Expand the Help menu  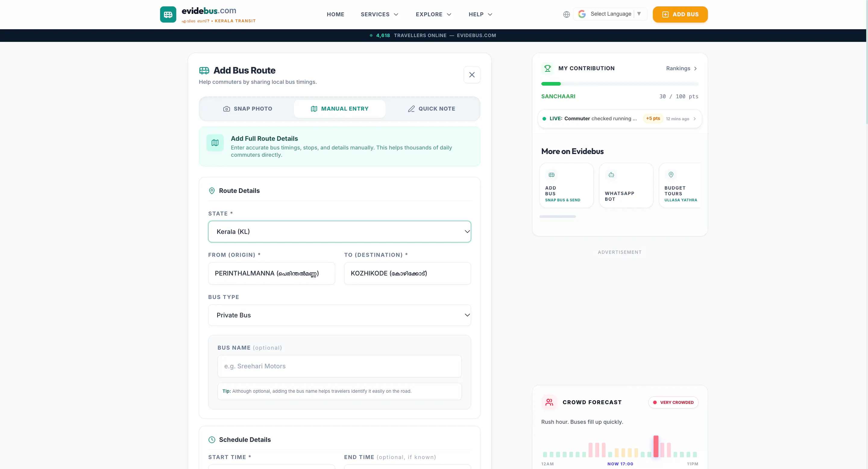point(480,14)
